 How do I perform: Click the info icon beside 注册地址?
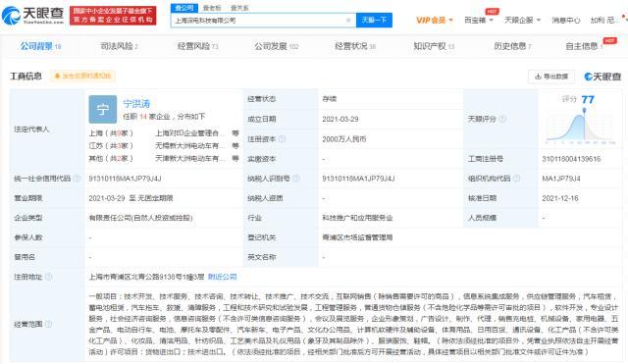(x=48, y=277)
